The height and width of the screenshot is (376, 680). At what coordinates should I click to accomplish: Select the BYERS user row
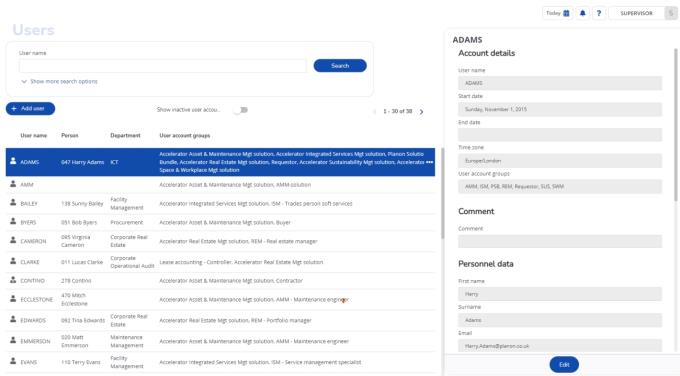[x=220, y=222]
